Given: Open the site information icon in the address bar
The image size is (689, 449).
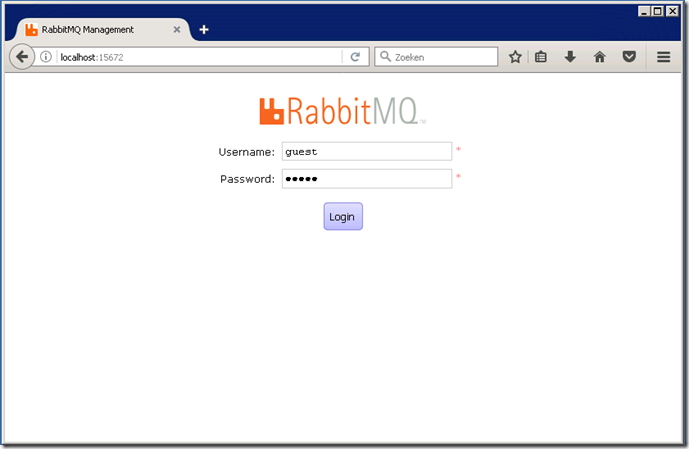Looking at the screenshot, I should coord(46,57).
